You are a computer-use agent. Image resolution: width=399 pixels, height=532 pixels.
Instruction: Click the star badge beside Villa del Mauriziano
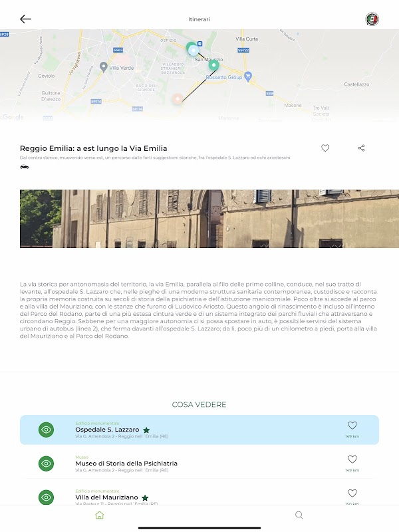(145, 497)
